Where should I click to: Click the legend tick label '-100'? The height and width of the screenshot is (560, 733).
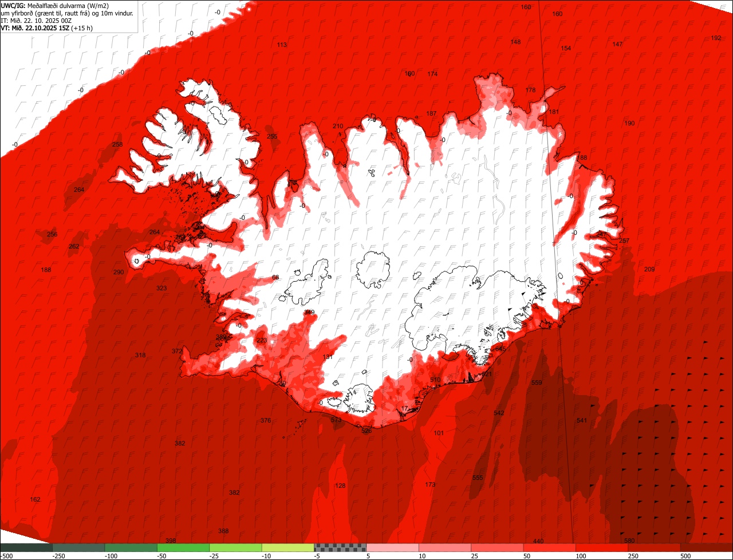(111, 556)
